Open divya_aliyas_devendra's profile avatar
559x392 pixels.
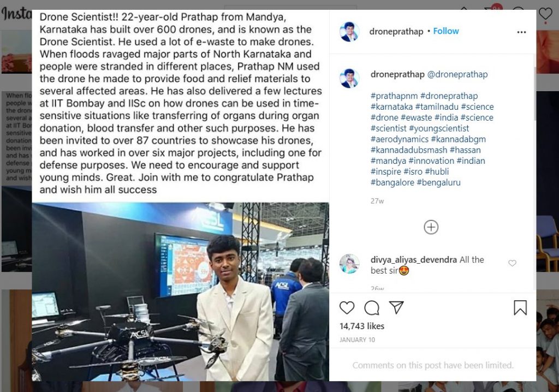coord(349,264)
